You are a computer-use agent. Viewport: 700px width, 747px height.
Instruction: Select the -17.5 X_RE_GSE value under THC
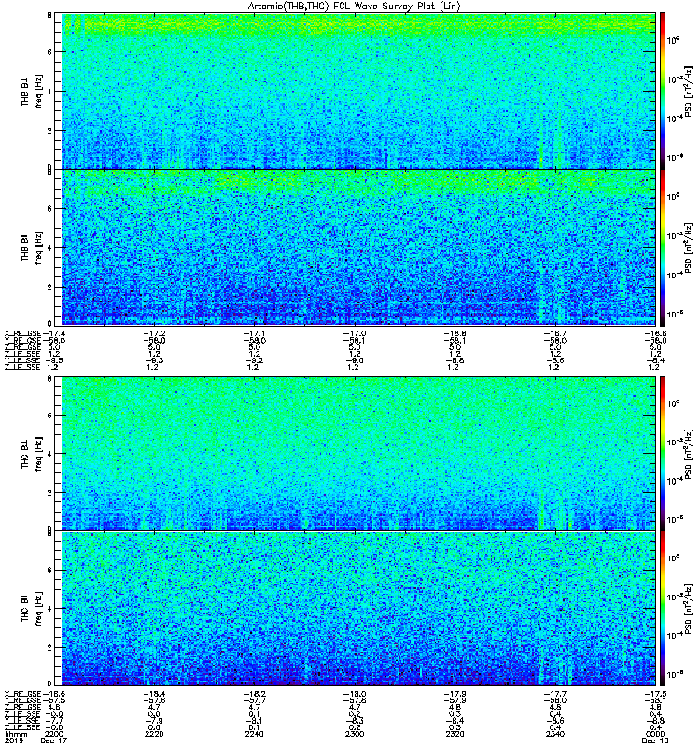coord(655,694)
